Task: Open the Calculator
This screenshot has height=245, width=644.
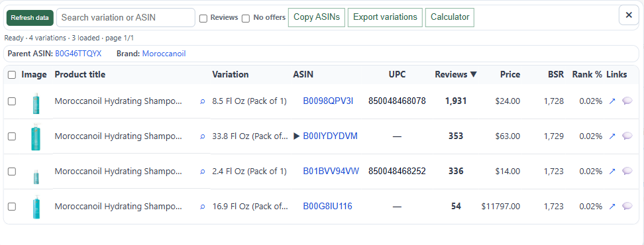Action: [x=450, y=17]
